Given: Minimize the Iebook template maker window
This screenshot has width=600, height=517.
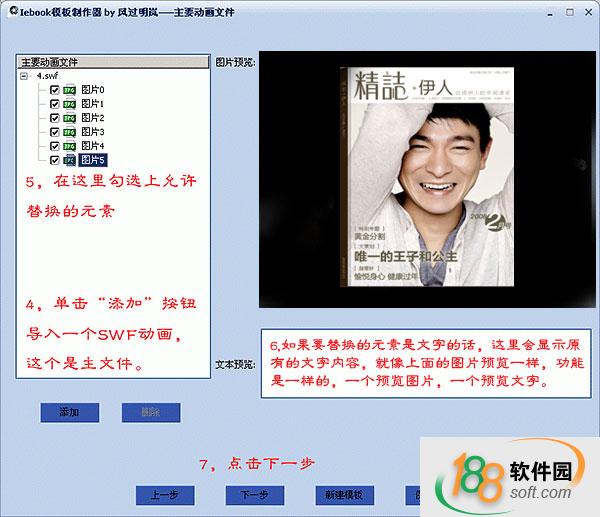Looking at the screenshot, I should coord(550,13).
